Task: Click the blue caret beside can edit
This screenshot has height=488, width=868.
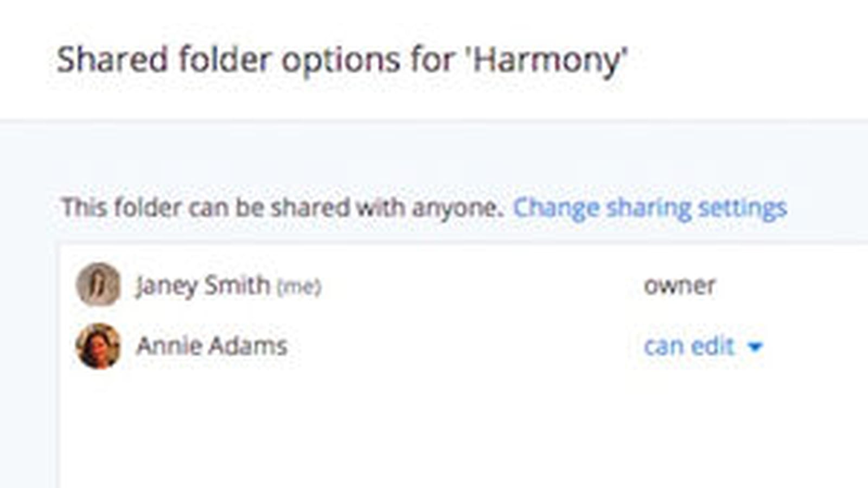Action: coord(755,347)
